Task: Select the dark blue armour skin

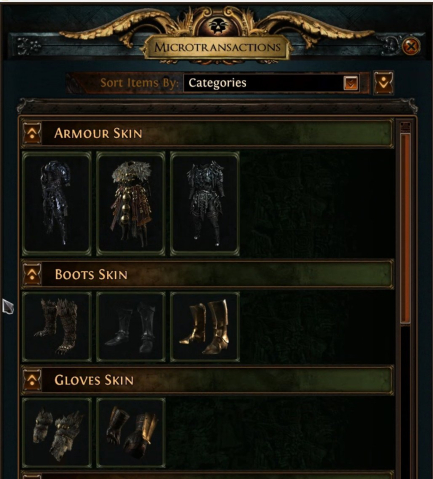Action: pyautogui.click(x=57, y=203)
